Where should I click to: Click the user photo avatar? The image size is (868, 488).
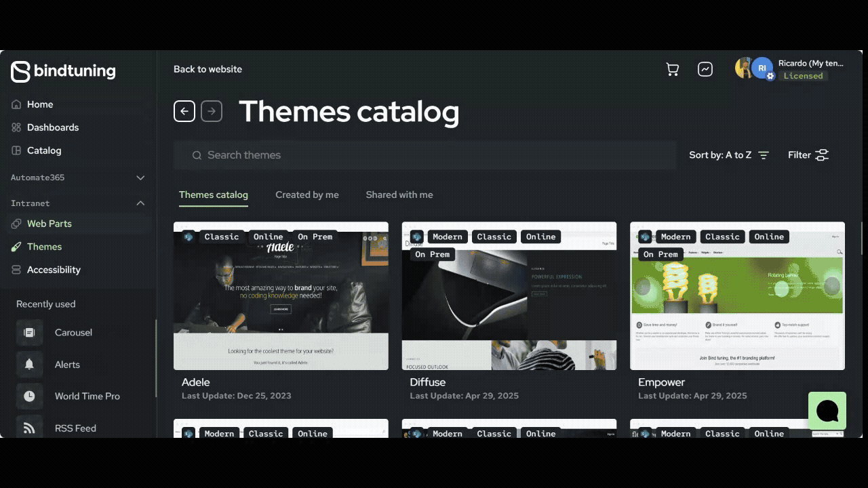pos(743,68)
